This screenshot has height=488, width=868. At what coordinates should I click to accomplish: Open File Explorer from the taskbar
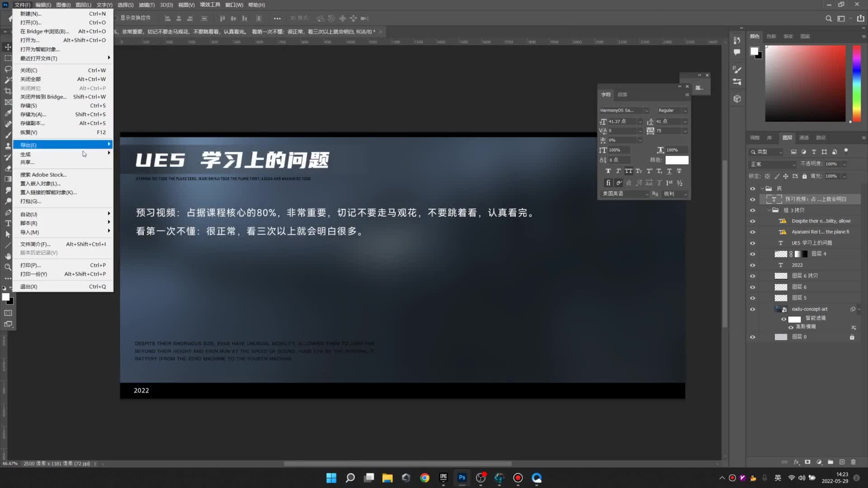[x=387, y=478]
